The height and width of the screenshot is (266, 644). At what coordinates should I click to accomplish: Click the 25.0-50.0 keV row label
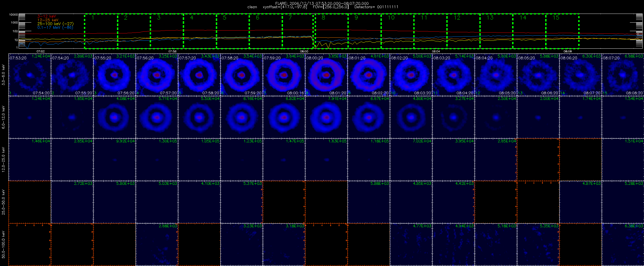coord(3,202)
